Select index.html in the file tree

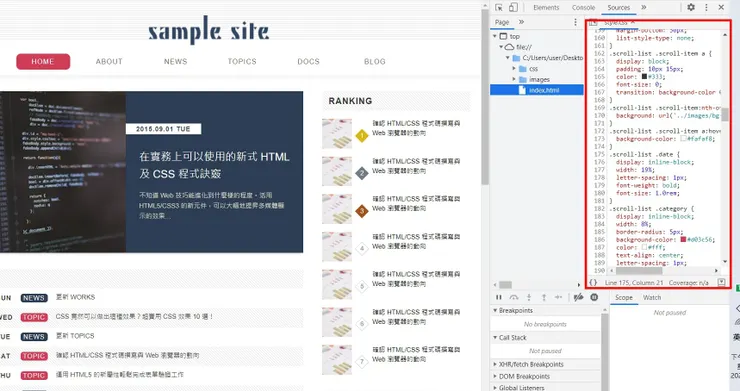(x=537, y=90)
